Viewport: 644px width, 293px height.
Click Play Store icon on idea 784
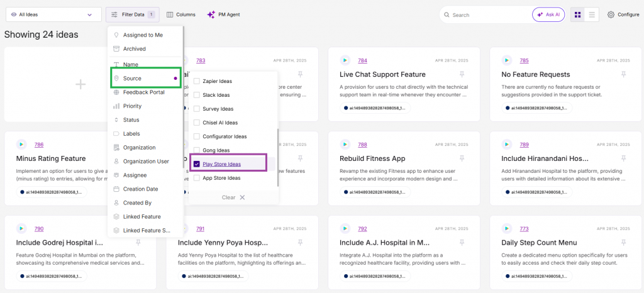pyautogui.click(x=345, y=60)
